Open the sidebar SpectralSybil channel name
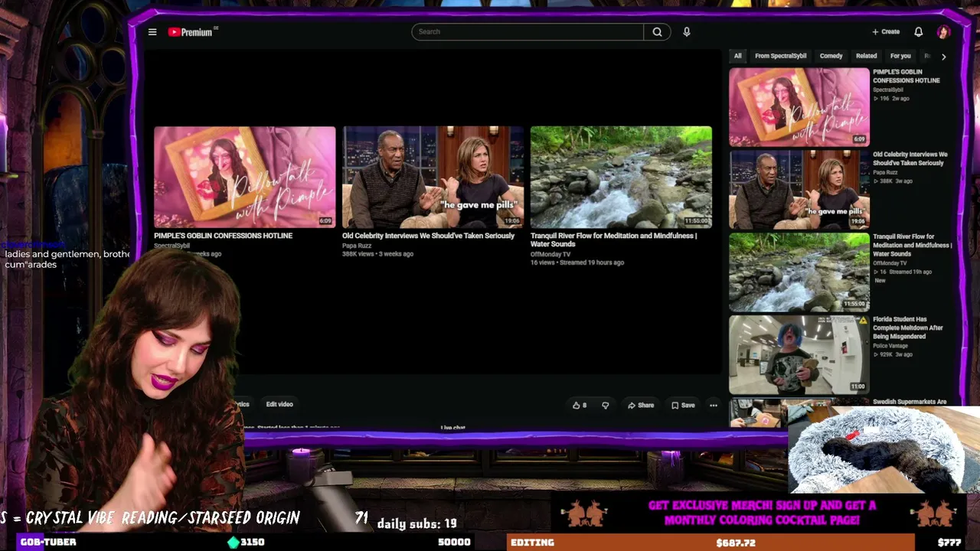 pos(888,90)
